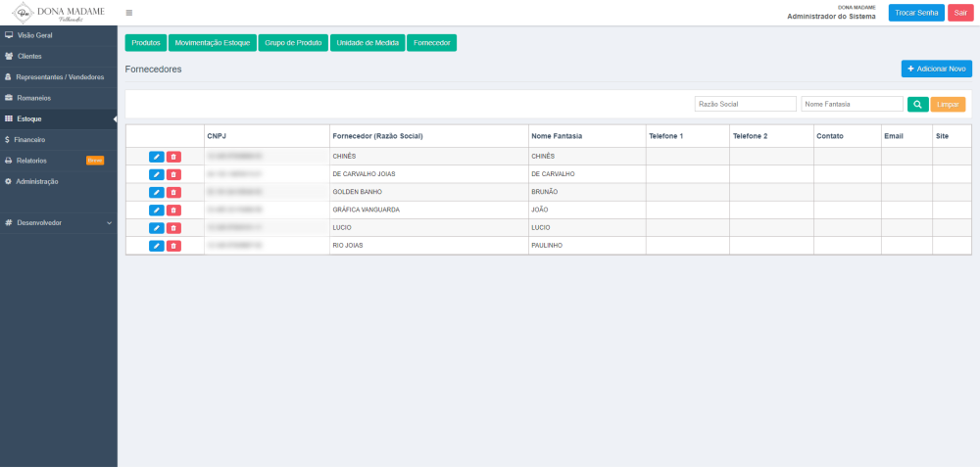Open the Grupo de Produto tab
This screenshot has width=980, height=468.
(293, 43)
